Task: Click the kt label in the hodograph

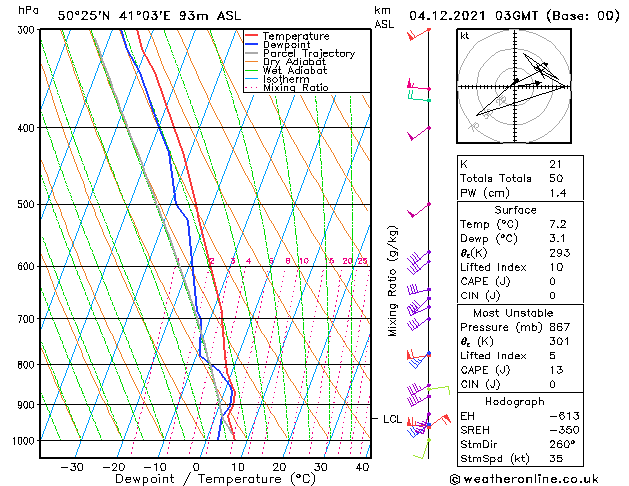Action: tap(464, 36)
